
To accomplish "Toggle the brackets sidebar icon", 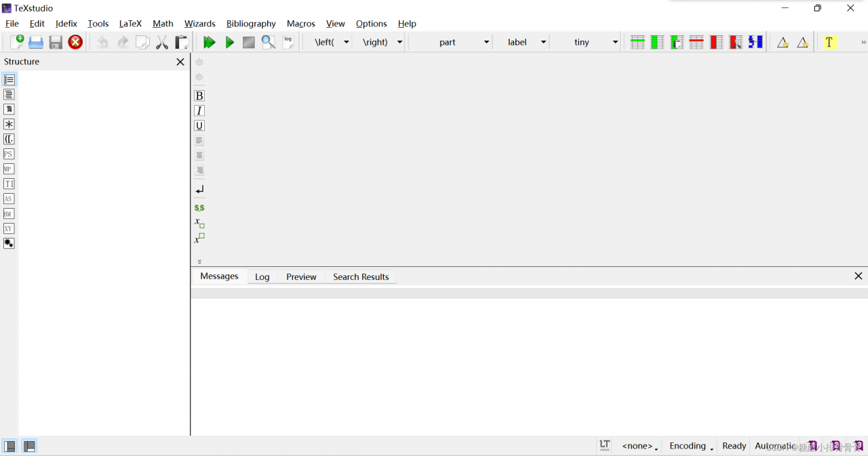I will point(9,139).
